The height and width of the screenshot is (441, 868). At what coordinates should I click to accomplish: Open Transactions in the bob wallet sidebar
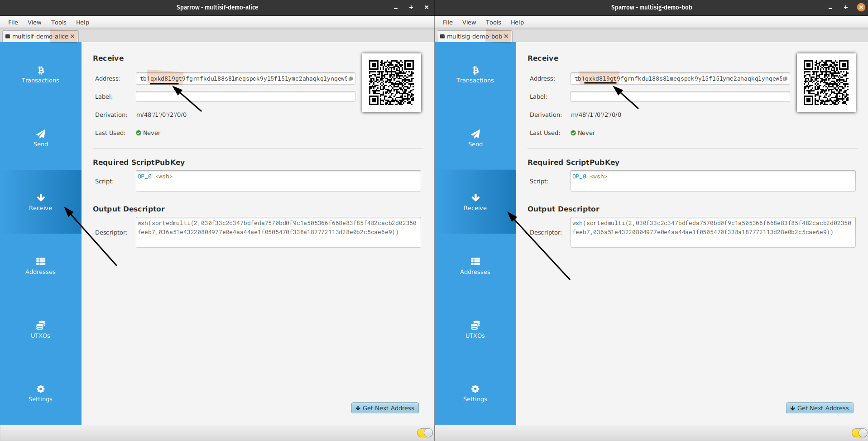click(475, 75)
